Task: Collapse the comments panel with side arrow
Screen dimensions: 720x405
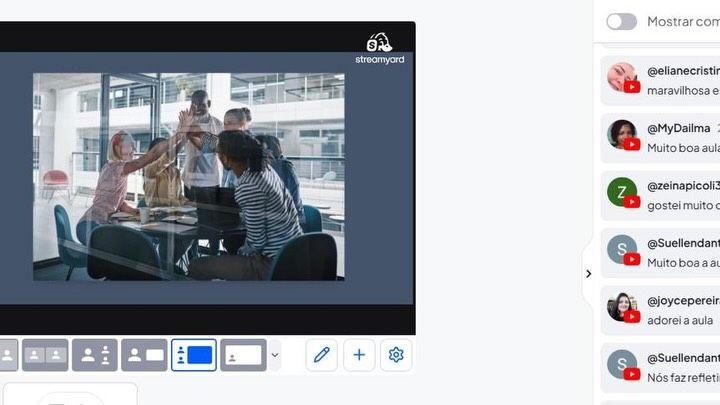Action: pos(588,274)
